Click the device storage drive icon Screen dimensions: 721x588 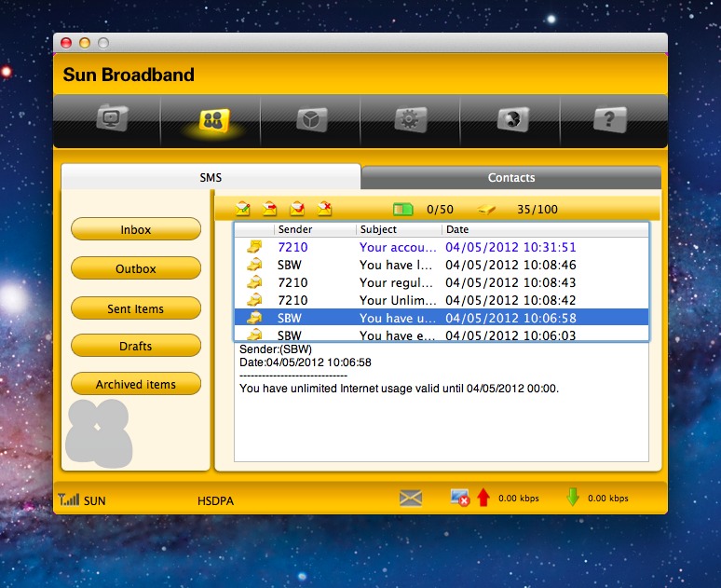[485, 210]
